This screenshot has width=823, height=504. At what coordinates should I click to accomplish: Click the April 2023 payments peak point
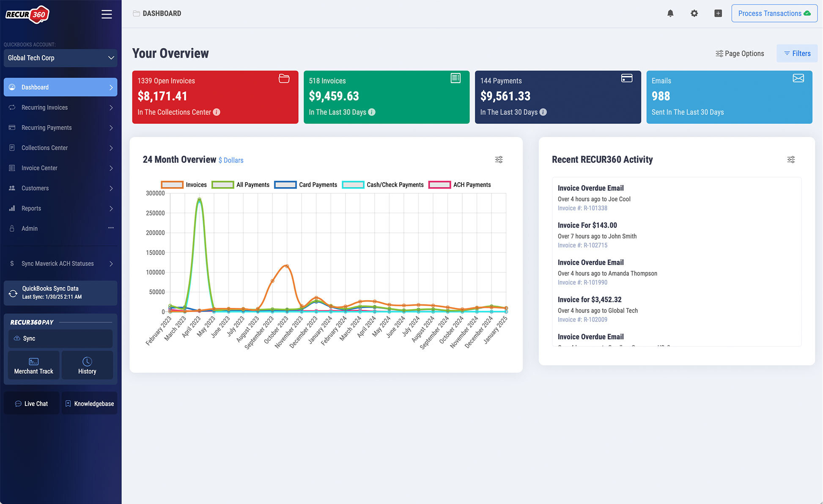point(199,200)
